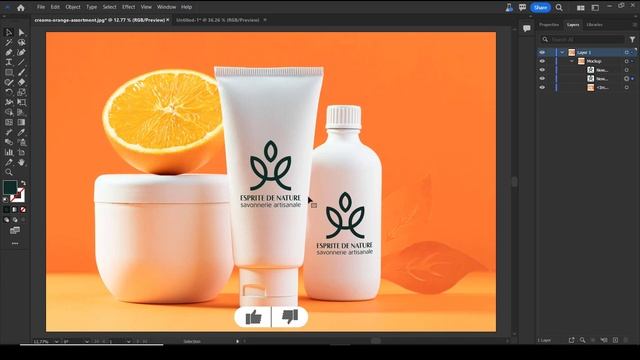Hide the bottom image sublayer eye icon

(542, 87)
